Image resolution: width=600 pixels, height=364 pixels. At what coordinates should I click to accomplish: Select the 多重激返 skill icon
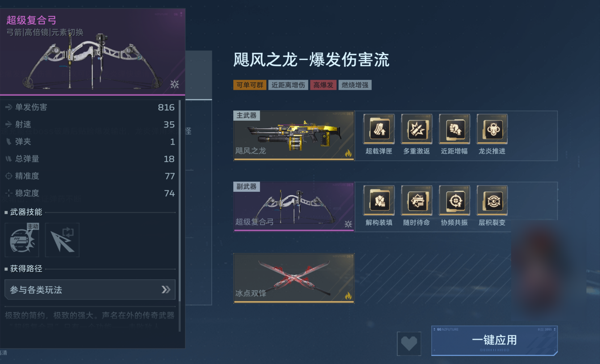(x=416, y=129)
